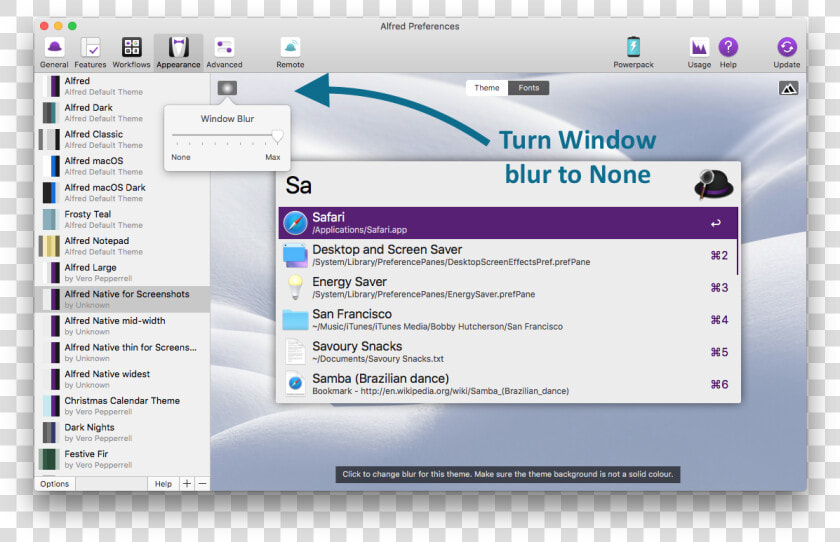Select the Christmas Calendar Theme
The height and width of the screenshot is (542, 840).
pyautogui.click(x=123, y=405)
